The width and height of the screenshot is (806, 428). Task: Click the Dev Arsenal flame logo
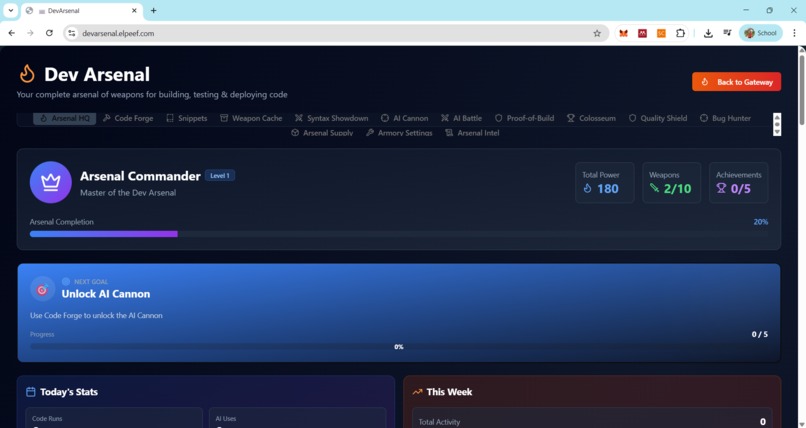[x=27, y=74]
